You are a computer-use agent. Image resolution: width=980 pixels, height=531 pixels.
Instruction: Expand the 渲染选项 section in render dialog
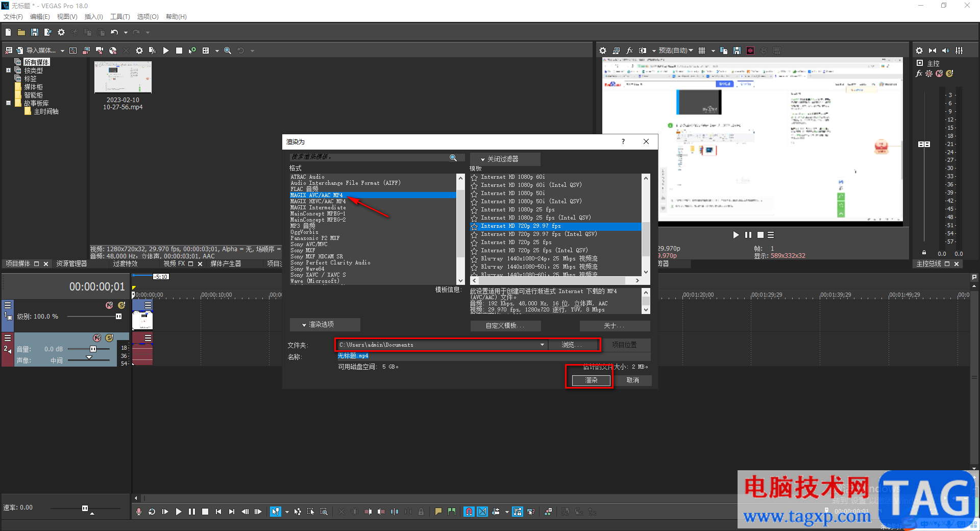click(325, 325)
